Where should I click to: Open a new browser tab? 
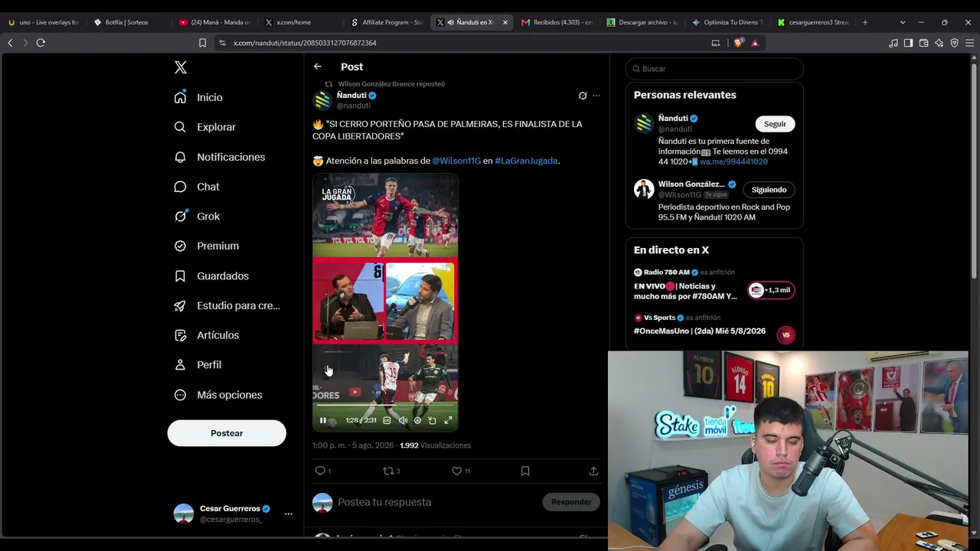(x=865, y=22)
